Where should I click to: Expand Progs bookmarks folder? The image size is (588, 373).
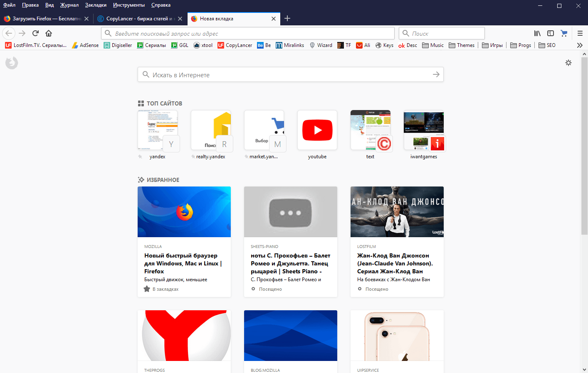[521, 45]
